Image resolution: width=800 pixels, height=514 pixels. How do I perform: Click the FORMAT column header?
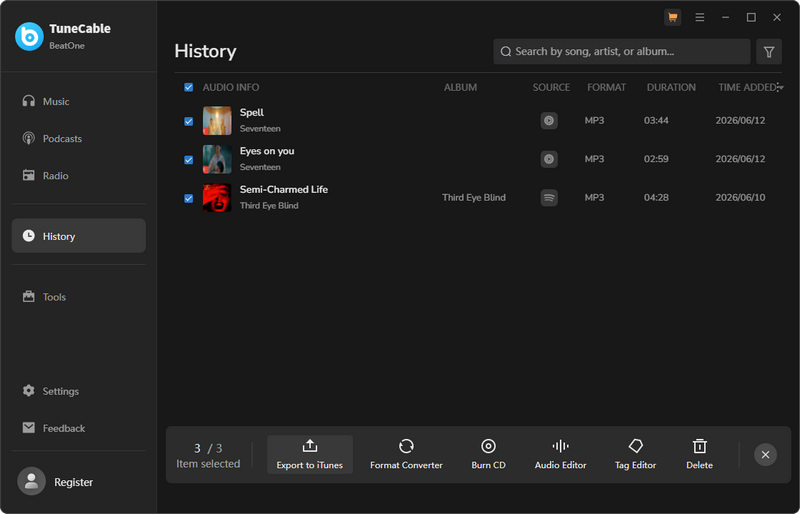(606, 87)
